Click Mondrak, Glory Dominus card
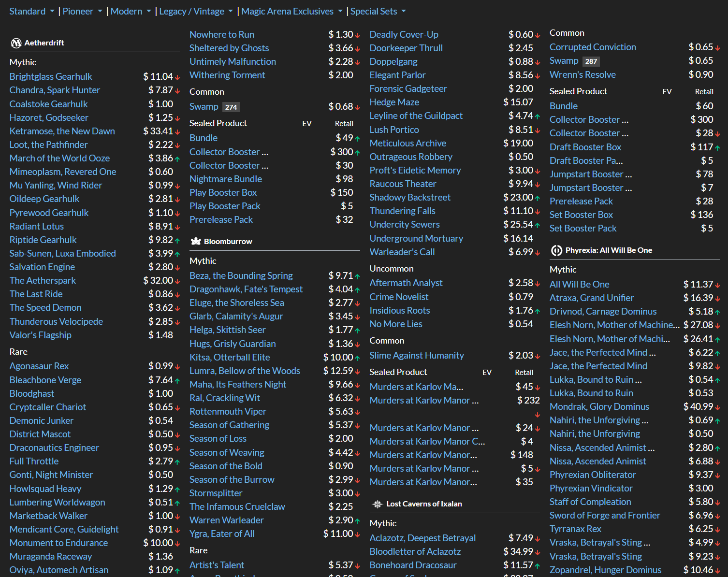Image resolution: width=728 pixels, height=577 pixels. pyautogui.click(x=599, y=406)
